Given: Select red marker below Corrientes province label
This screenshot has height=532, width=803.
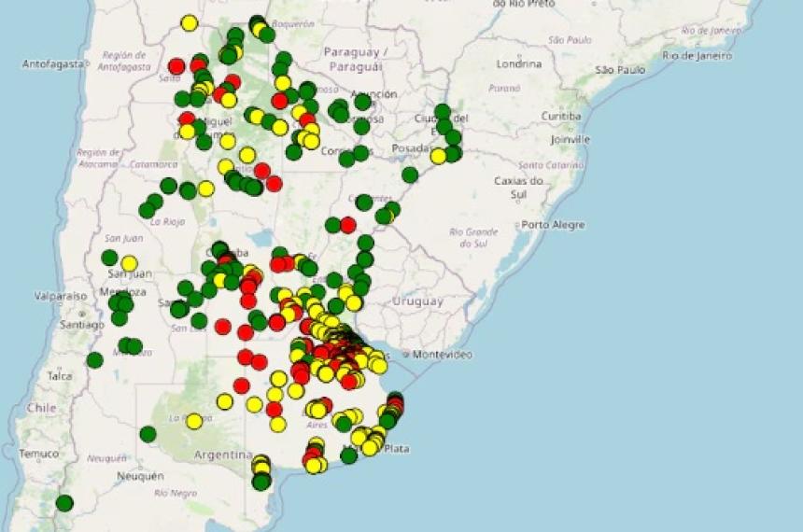Looking at the screenshot, I should click(348, 225).
